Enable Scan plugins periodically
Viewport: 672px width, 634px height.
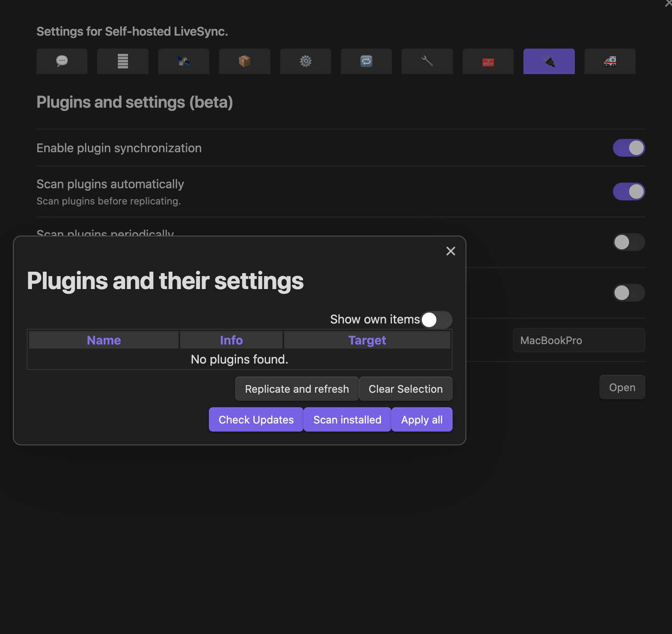click(629, 242)
